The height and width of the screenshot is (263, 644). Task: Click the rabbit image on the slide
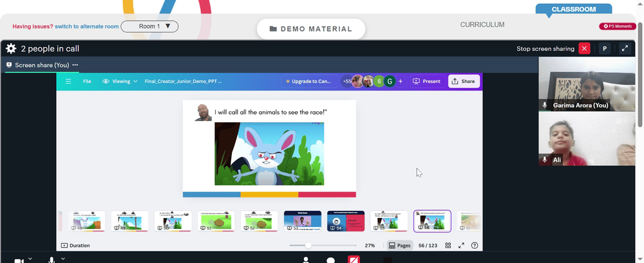pyautogui.click(x=269, y=154)
